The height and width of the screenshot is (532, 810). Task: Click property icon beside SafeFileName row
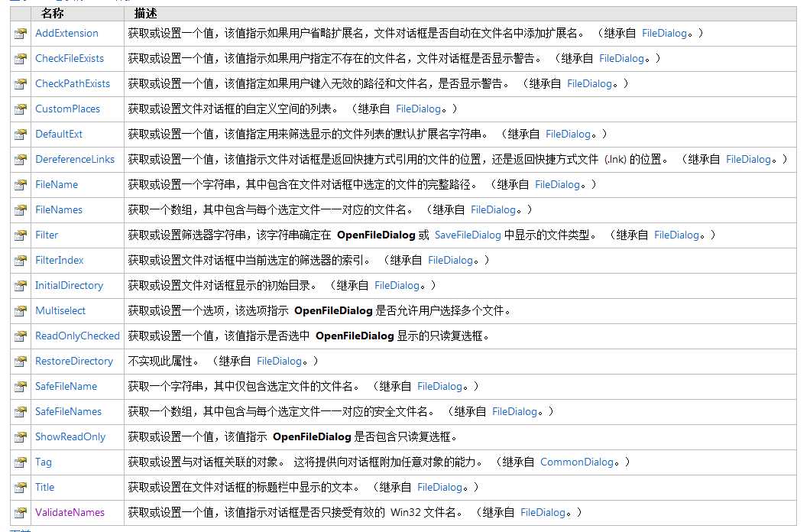pyautogui.click(x=20, y=388)
